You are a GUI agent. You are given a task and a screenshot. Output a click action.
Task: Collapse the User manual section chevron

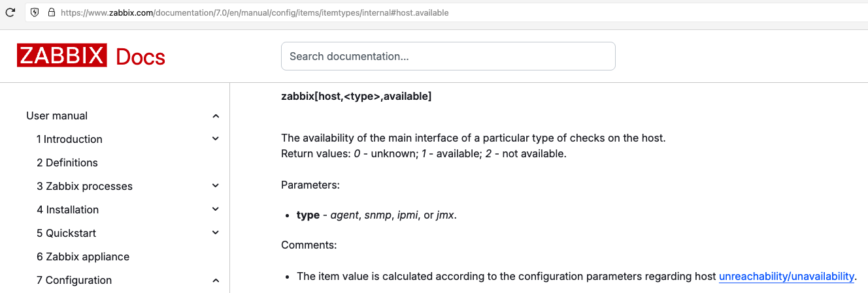point(216,116)
